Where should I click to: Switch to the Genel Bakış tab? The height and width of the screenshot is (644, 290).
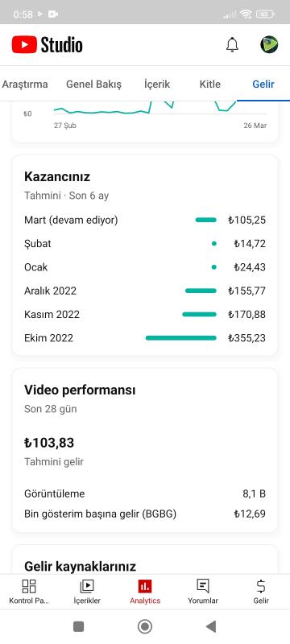pyautogui.click(x=93, y=85)
